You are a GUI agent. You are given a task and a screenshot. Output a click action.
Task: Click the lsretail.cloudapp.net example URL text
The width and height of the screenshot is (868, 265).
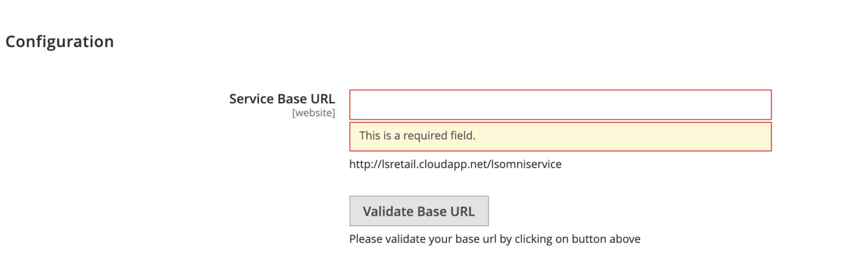point(455,164)
